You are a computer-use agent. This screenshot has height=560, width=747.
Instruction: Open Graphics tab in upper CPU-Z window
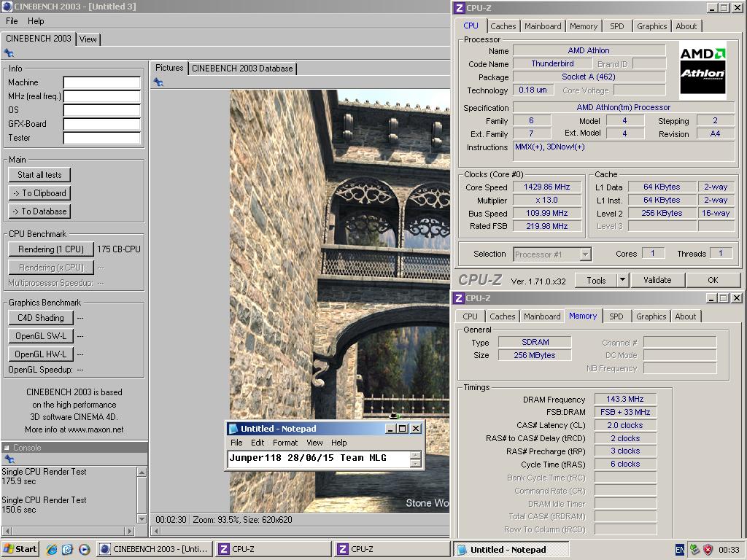point(651,26)
